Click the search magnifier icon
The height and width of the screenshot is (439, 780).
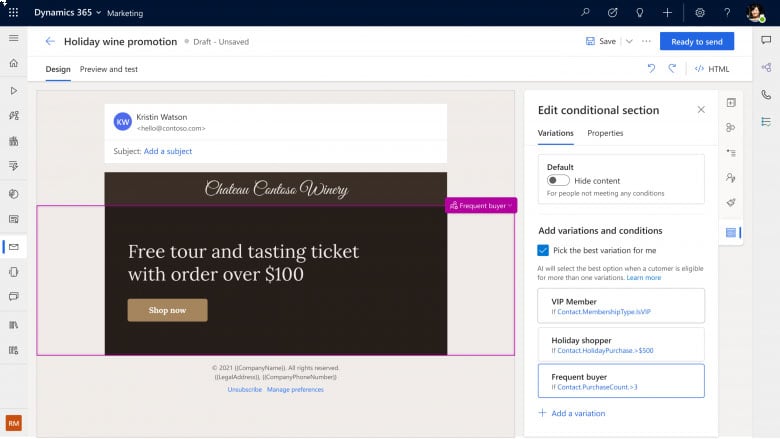coord(585,12)
